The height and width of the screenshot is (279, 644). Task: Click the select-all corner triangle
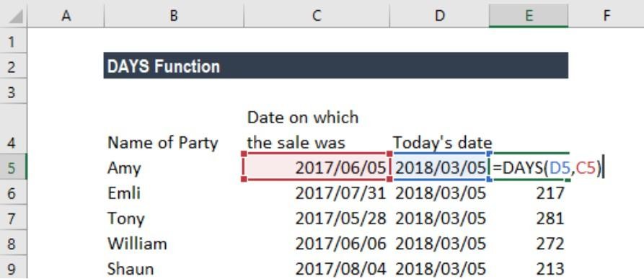tap(14, 17)
